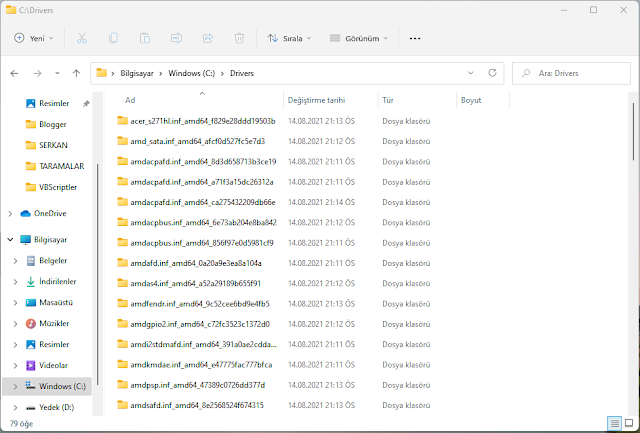
Task: Sort by the Tür column header
Action: point(417,100)
